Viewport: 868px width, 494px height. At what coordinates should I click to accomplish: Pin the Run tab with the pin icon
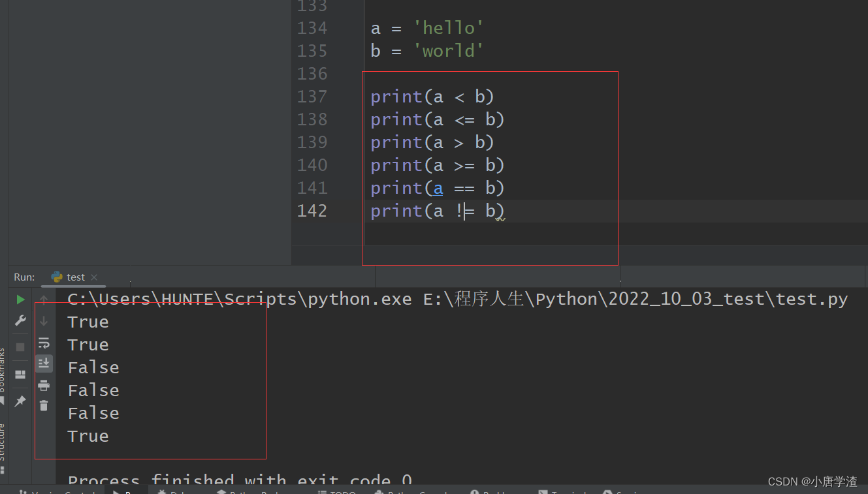coord(20,401)
